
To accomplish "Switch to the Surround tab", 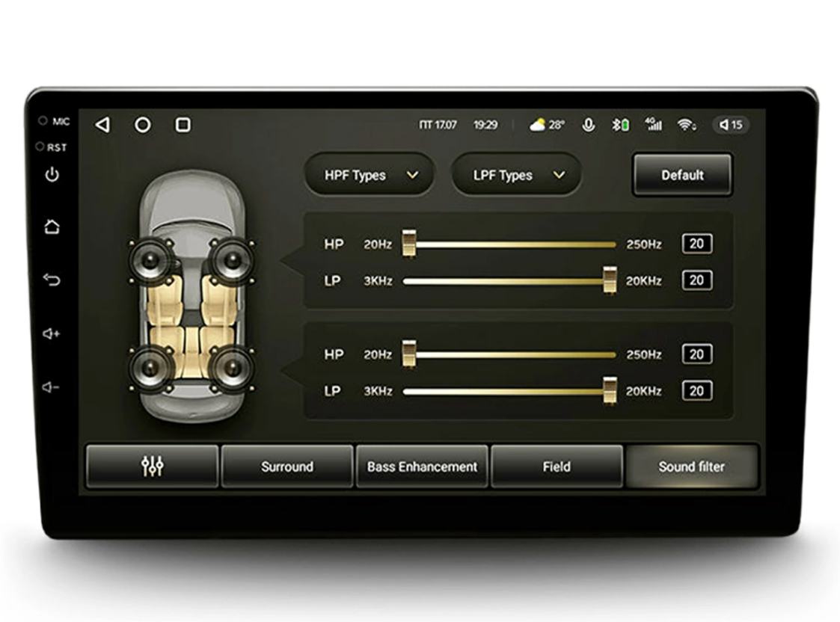I will [287, 466].
